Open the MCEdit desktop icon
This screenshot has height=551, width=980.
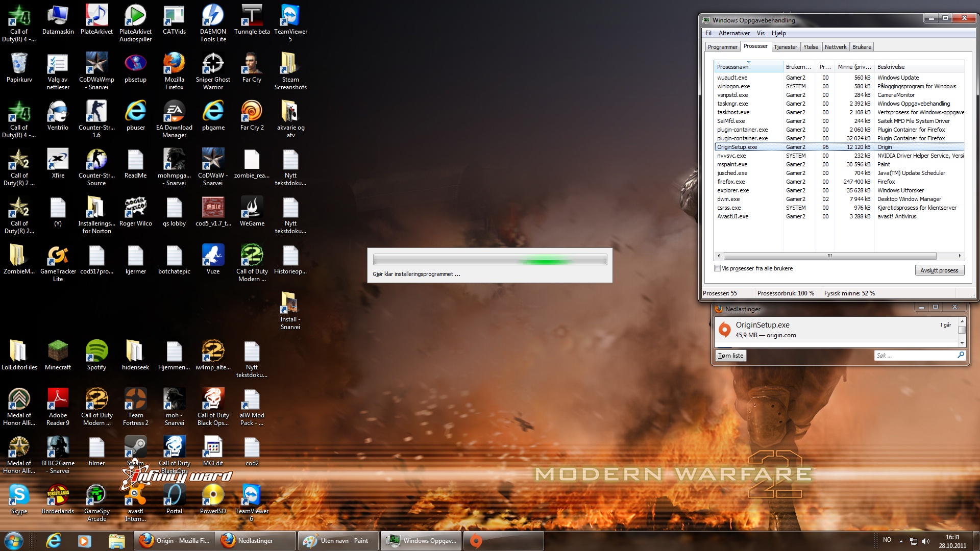213,452
